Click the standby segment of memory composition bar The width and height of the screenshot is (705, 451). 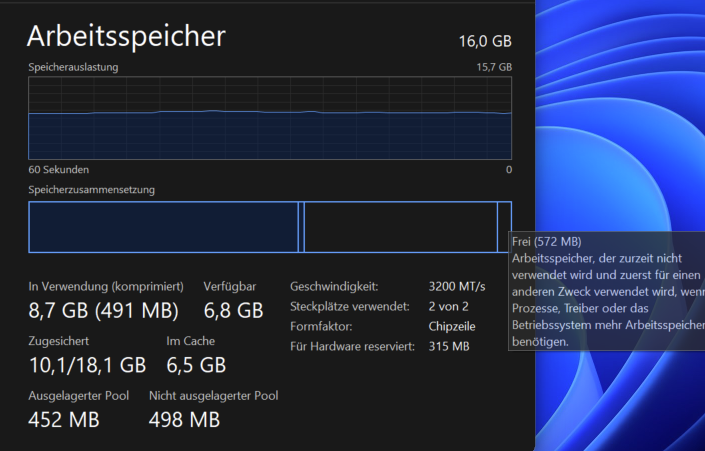pos(401,227)
